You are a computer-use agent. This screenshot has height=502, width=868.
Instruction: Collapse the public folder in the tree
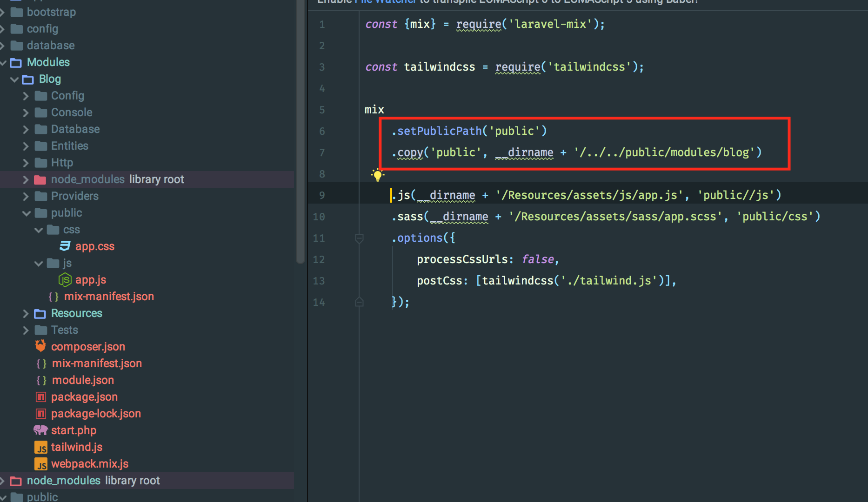(27, 212)
